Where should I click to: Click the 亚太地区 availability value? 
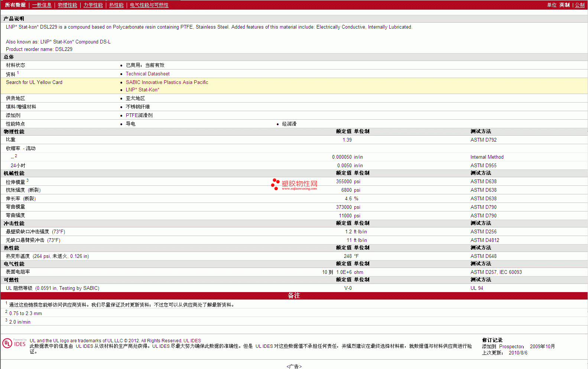coord(135,98)
